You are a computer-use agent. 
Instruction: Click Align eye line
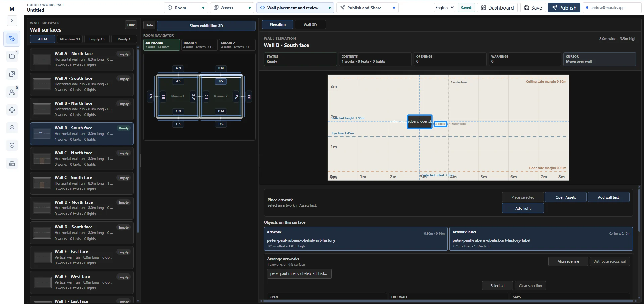568,261
